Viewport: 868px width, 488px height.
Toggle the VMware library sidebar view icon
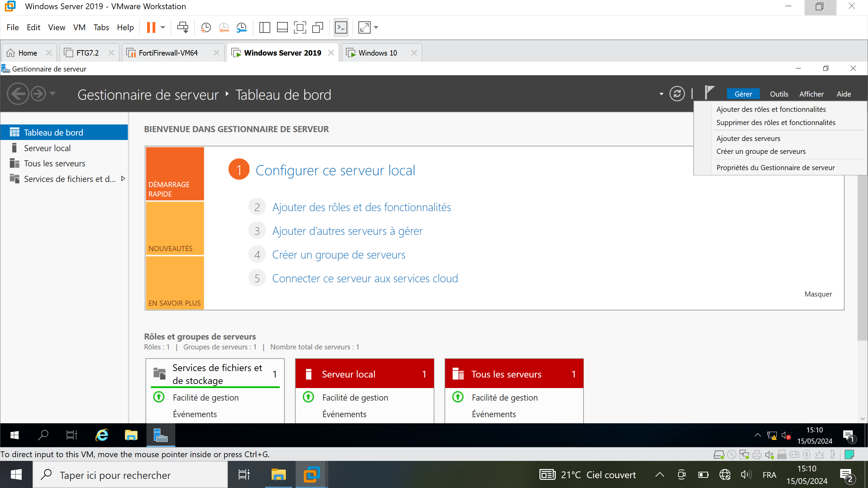264,27
